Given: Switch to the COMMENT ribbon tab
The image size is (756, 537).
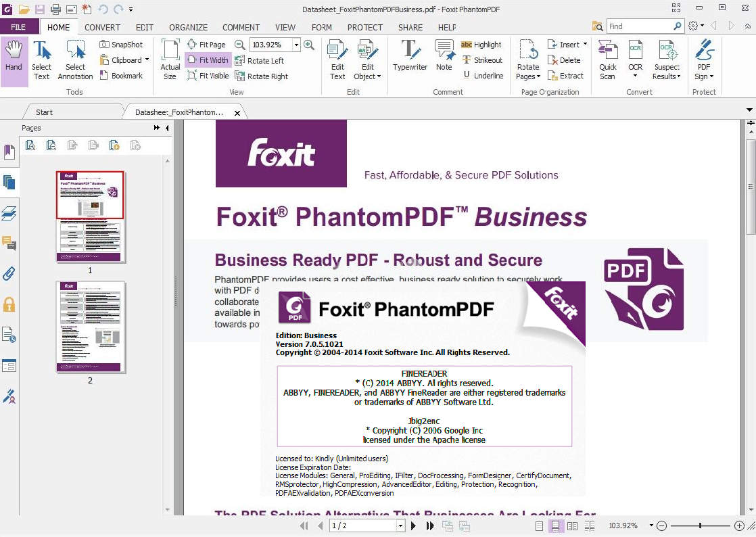Looking at the screenshot, I should 241,28.
